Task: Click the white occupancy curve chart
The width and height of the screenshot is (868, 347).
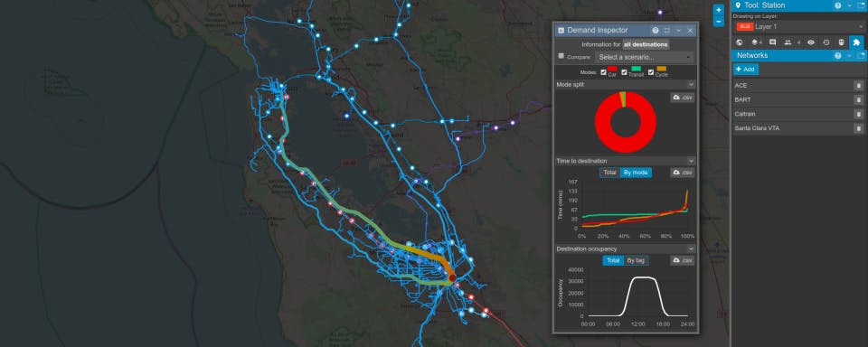Action: pyautogui.click(x=637, y=296)
